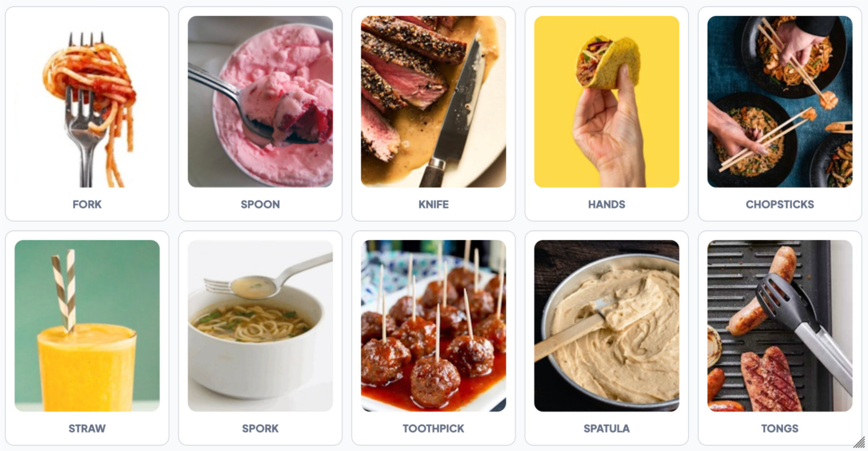
Task: Select the STRAW smoothie picture
Action: click(87, 326)
